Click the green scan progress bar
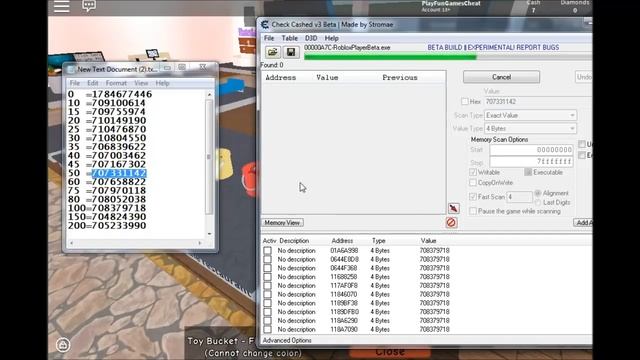This screenshot has height=360, width=640. pos(391,58)
